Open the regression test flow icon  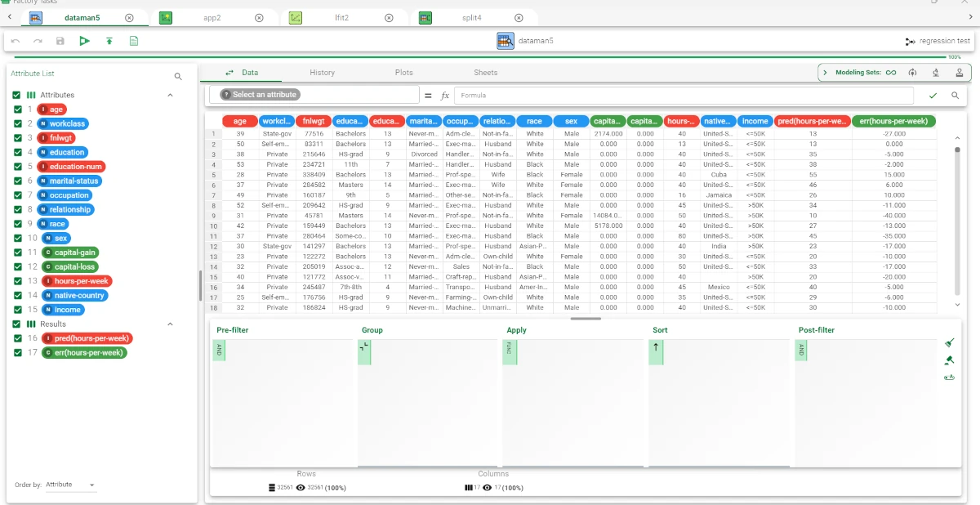[x=911, y=41]
